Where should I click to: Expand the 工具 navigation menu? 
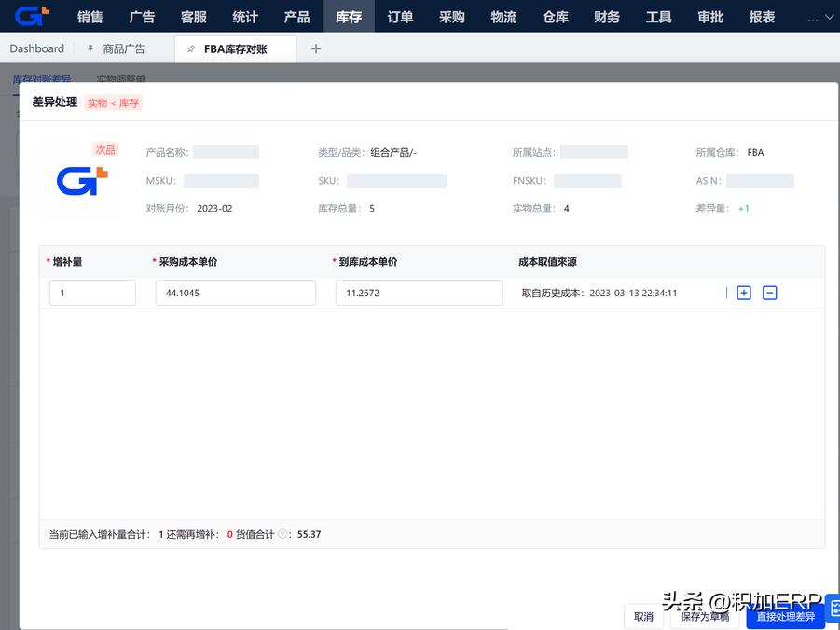[x=658, y=16]
